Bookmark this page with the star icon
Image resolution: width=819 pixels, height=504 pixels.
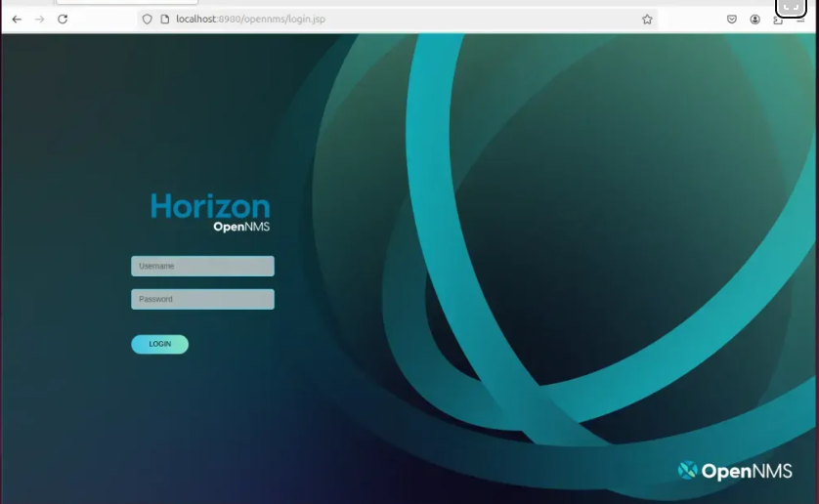click(x=647, y=19)
